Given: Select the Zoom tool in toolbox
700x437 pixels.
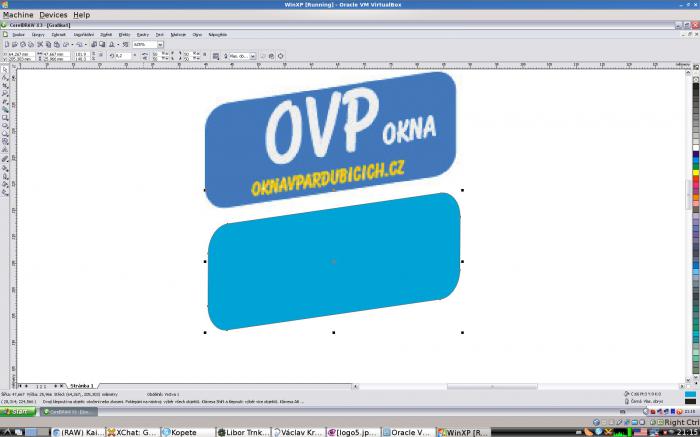Looking at the screenshot, I should coord(5,94).
